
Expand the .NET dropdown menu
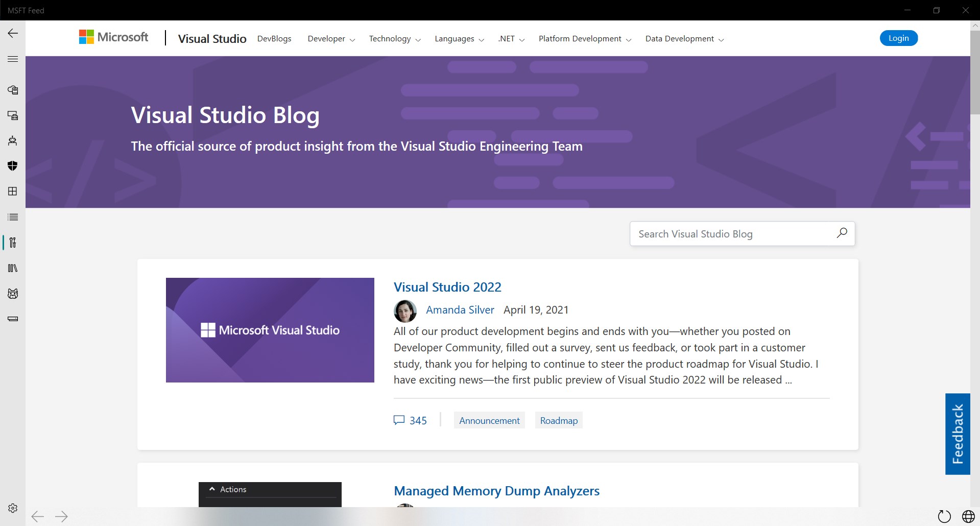pos(511,39)
